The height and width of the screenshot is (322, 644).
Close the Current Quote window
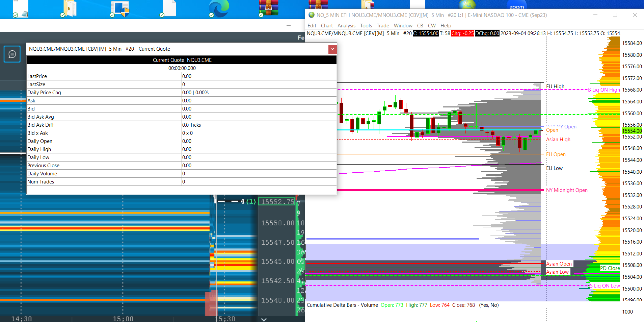332,49
